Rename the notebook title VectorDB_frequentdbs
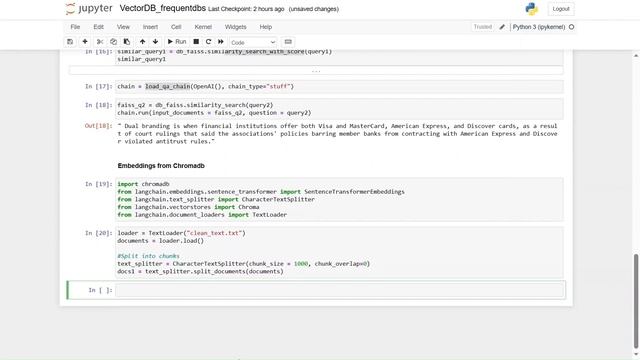 tap(162, 9)
